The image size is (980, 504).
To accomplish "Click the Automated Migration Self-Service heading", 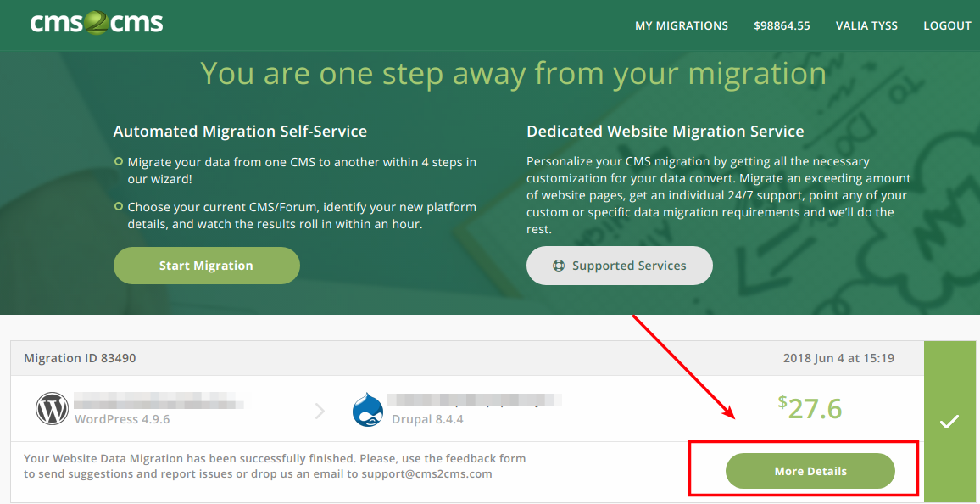I will [240, 132].
